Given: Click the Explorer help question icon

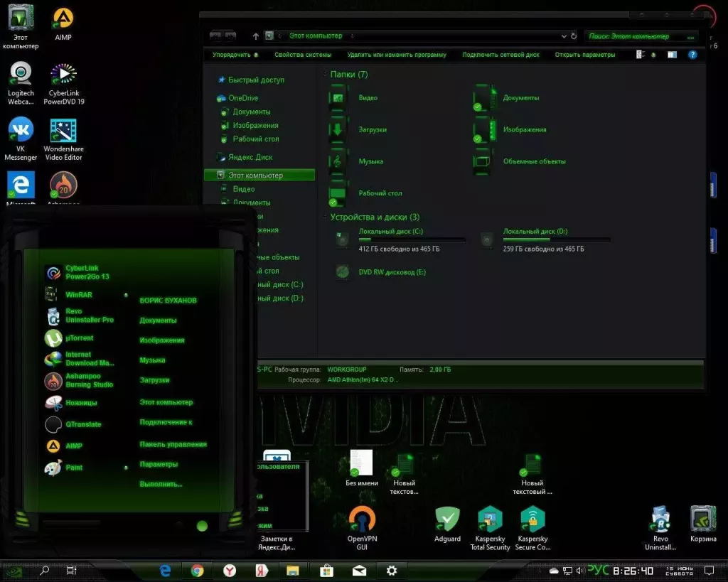Looking at the screenshot, I should (692, 55).
